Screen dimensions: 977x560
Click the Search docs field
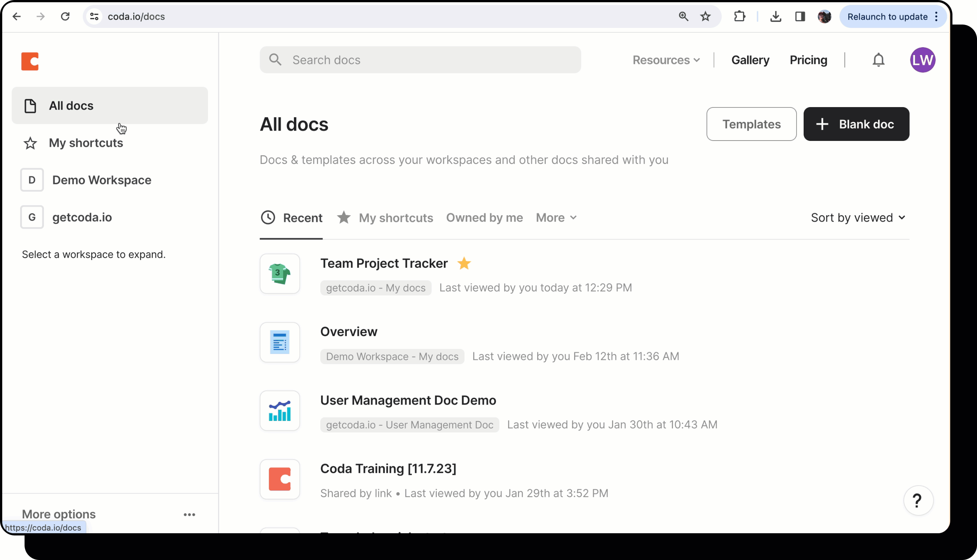click(x=420, y=60)
